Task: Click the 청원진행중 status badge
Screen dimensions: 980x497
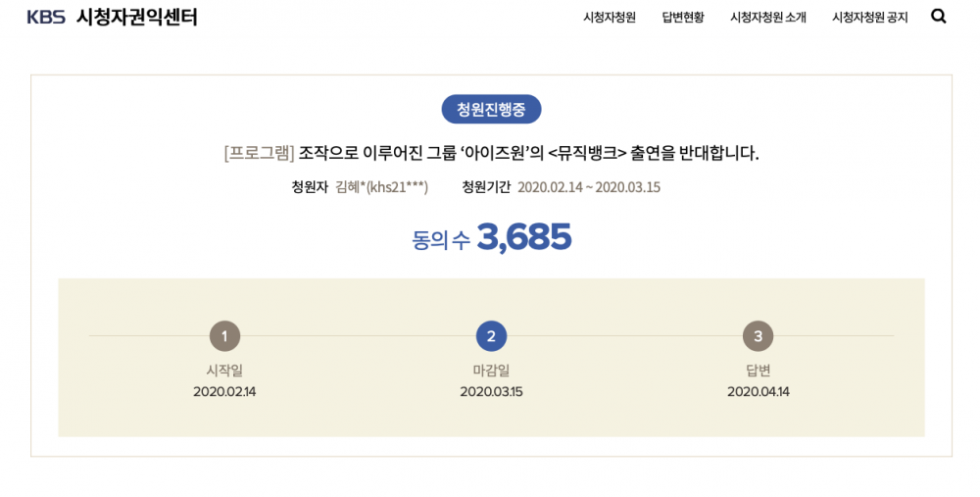Action: coord(491,108)
